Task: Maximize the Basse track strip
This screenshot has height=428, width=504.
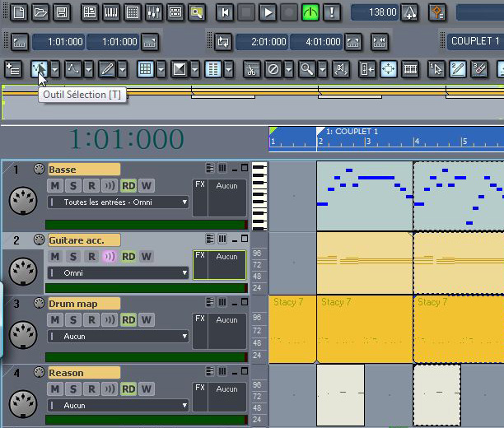Action: click(245, 168)
